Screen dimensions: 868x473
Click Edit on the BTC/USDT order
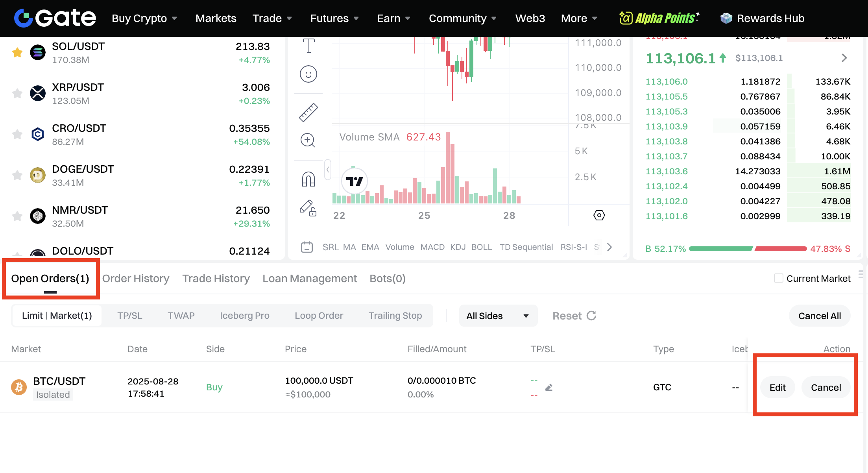pos(777,388)
